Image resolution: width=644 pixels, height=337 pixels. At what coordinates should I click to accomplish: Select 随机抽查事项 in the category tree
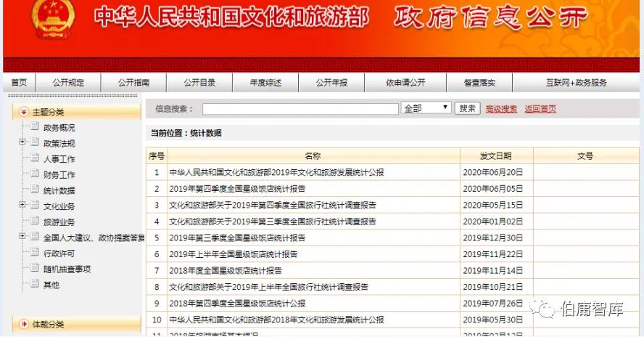click(x=67, y=269)
